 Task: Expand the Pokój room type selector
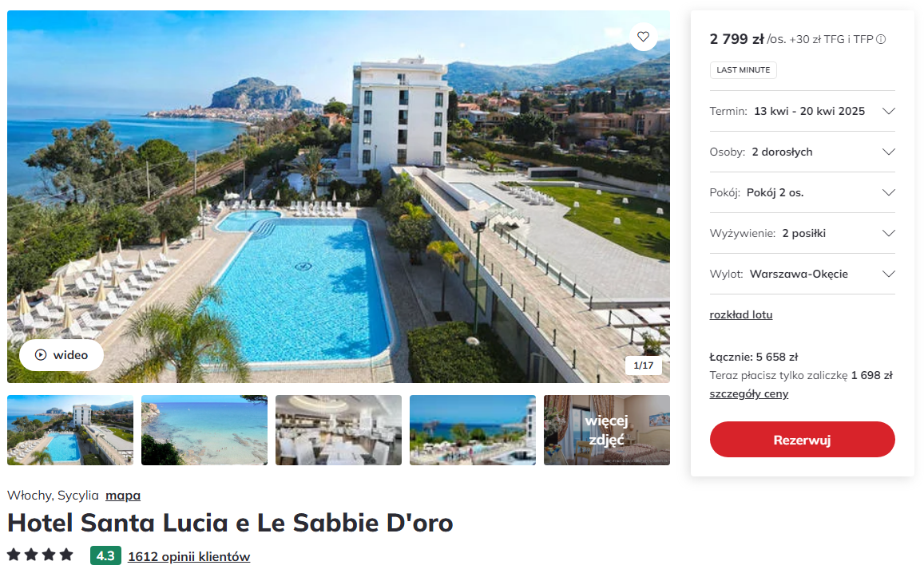click(802, 192)
